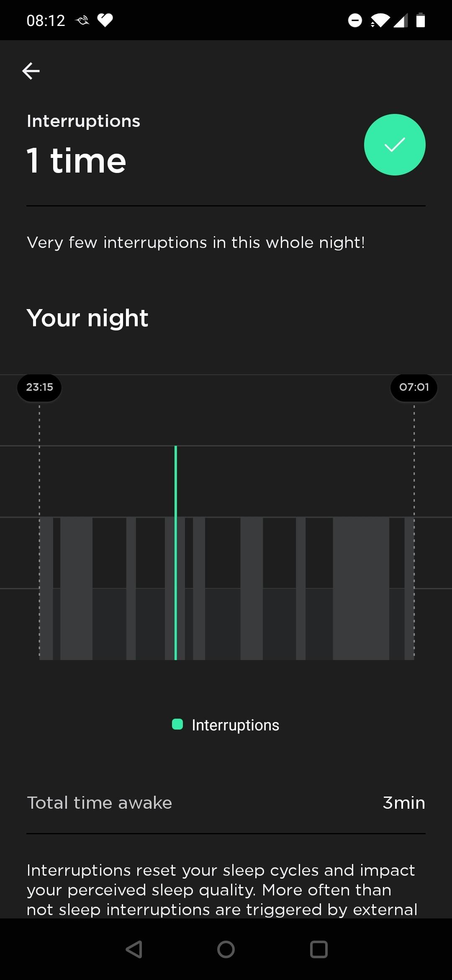Tap the Wi-Fi status icon
Image resolution: width=452 pixels, height=980 pixels.
380,20
